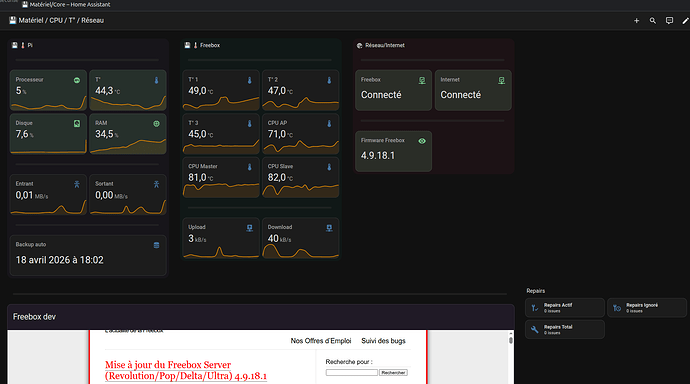
Task: Click firmware version 4.9.18.1 value
Action: coord(378,156)
